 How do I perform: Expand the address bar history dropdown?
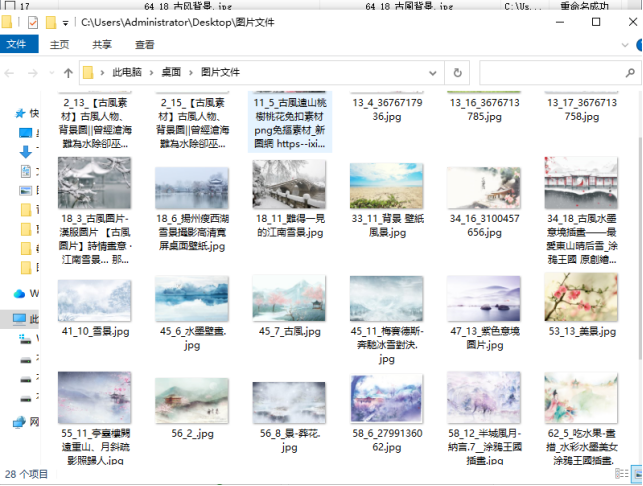(433, 73)
